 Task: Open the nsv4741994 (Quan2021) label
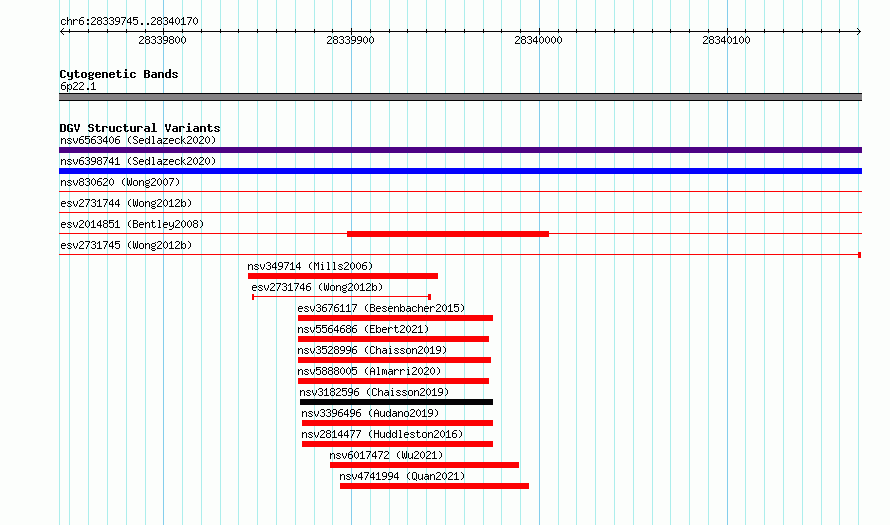402,476
